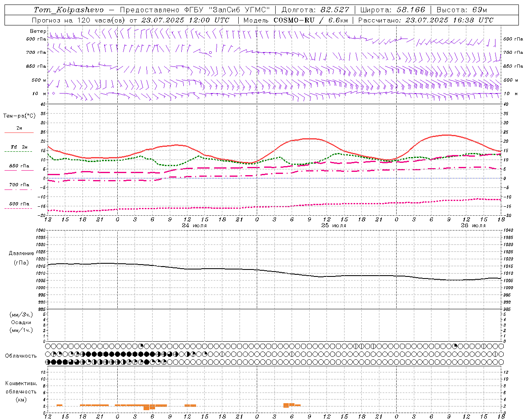Click the 25 июля date label

pyautogui.click(x=333, y=226)
